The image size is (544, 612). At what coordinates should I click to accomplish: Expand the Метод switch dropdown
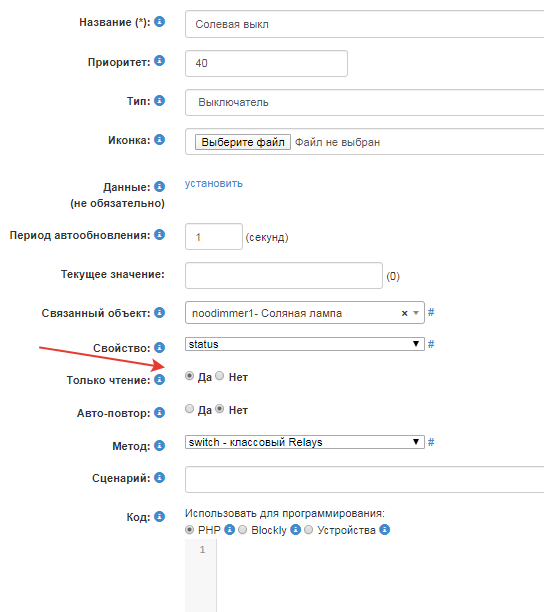[305, 442]
